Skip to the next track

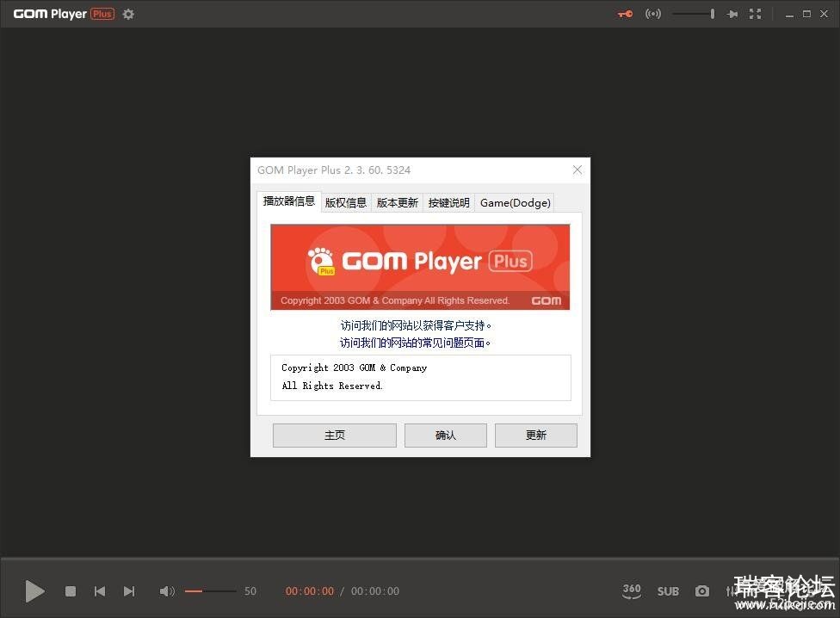[129, 591]
